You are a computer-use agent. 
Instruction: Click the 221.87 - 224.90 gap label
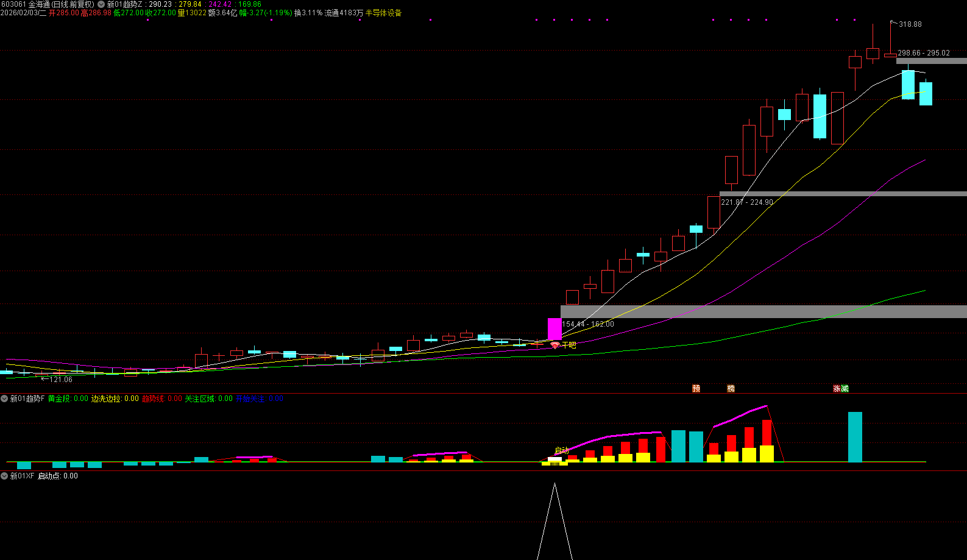(747, 202)
